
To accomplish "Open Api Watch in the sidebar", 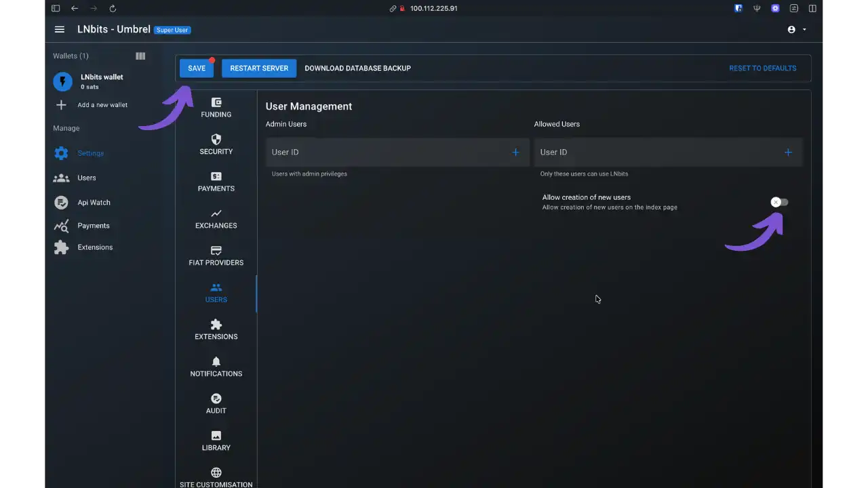I will coord(94,202).
